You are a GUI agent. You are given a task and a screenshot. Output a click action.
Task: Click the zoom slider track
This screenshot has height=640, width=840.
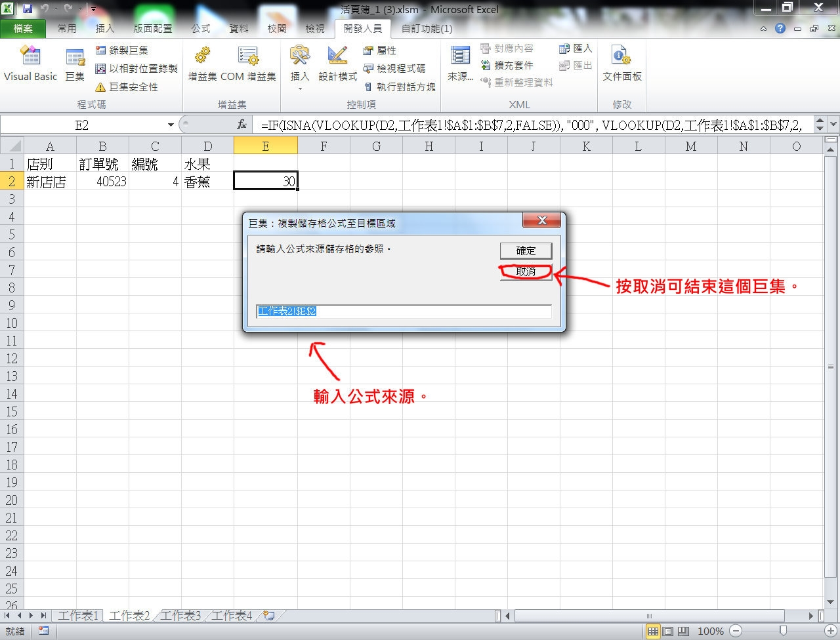click(783, 631)
